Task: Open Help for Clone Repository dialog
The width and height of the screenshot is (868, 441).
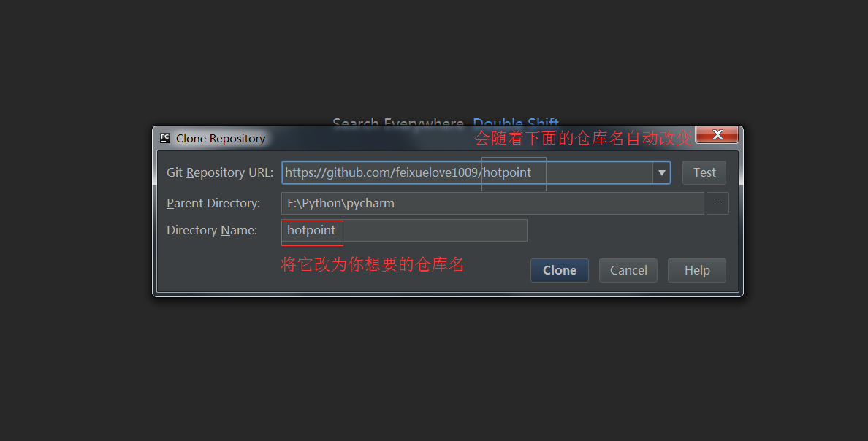Action: pos(696,270)
